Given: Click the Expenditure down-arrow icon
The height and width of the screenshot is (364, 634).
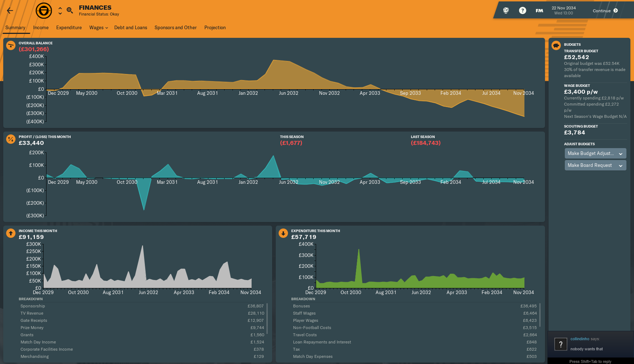Looking at the screenshot, I should tap(283, 233).
